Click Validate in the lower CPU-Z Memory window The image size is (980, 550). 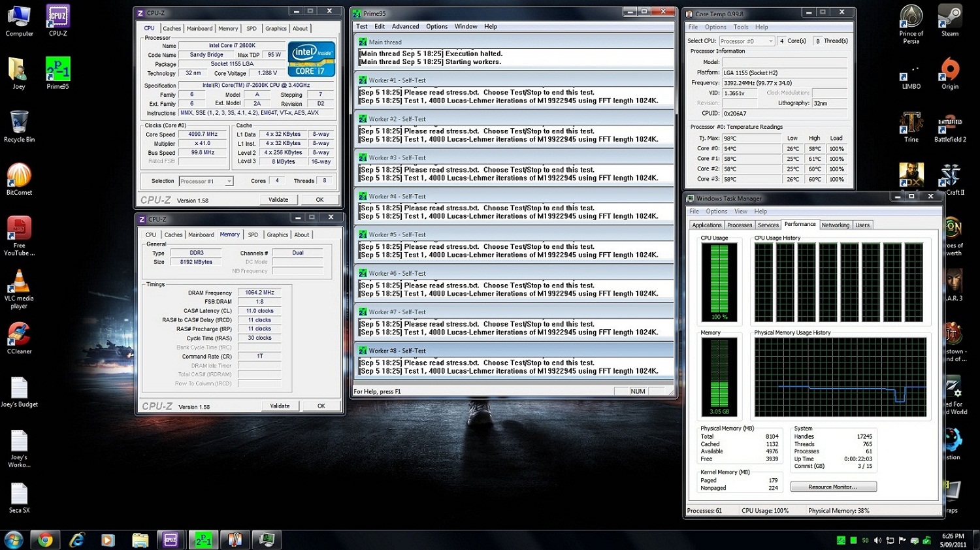[x=280, y=406]
